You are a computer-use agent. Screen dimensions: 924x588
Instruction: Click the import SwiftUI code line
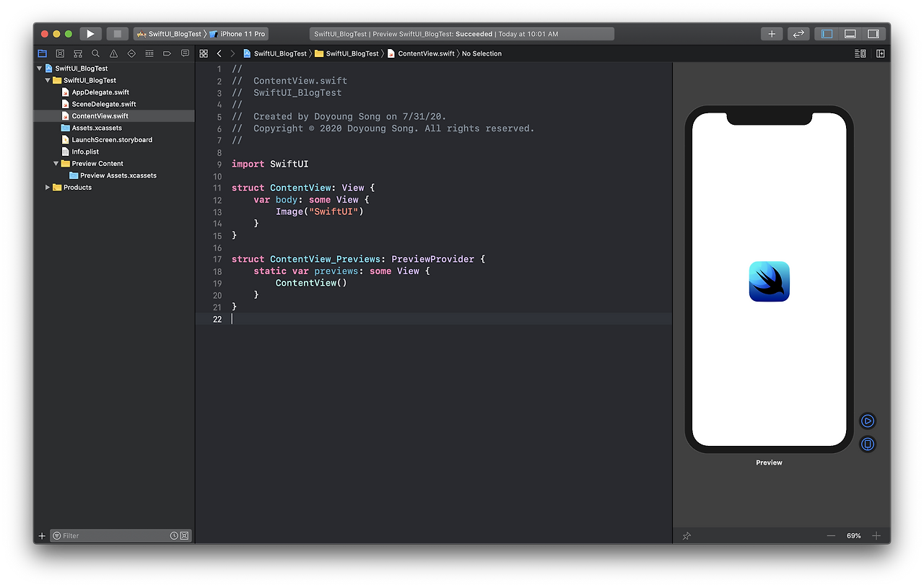[x=270, y=164]
